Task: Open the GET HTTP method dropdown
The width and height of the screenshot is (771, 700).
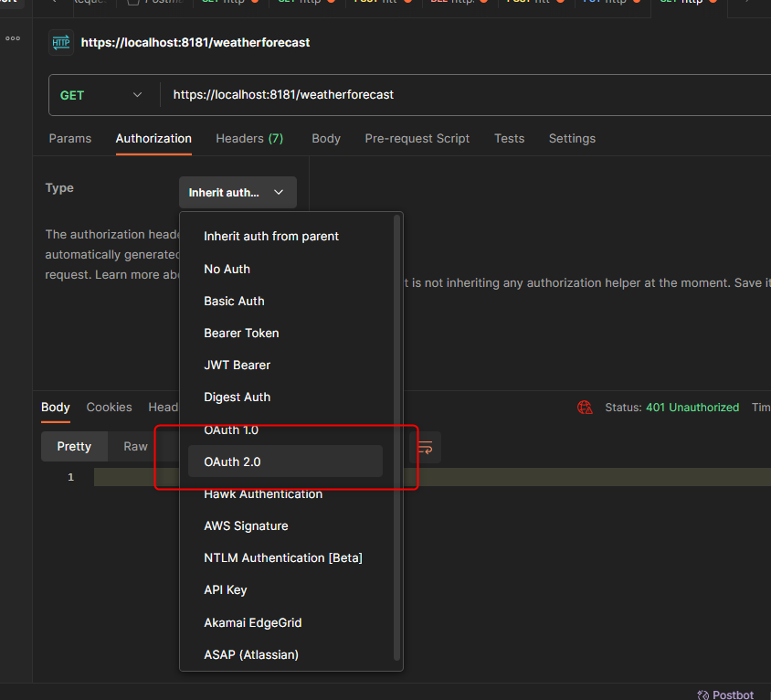Action: (x=102, y=95)
